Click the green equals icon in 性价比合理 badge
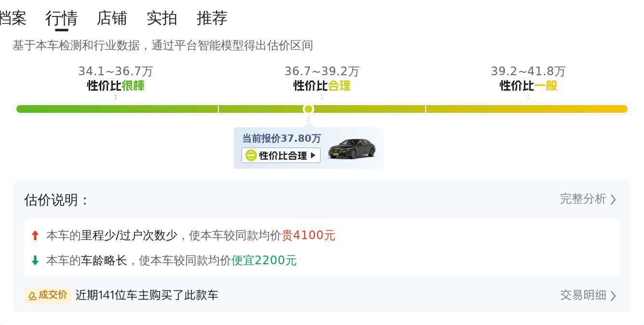 tap(251, 155)
